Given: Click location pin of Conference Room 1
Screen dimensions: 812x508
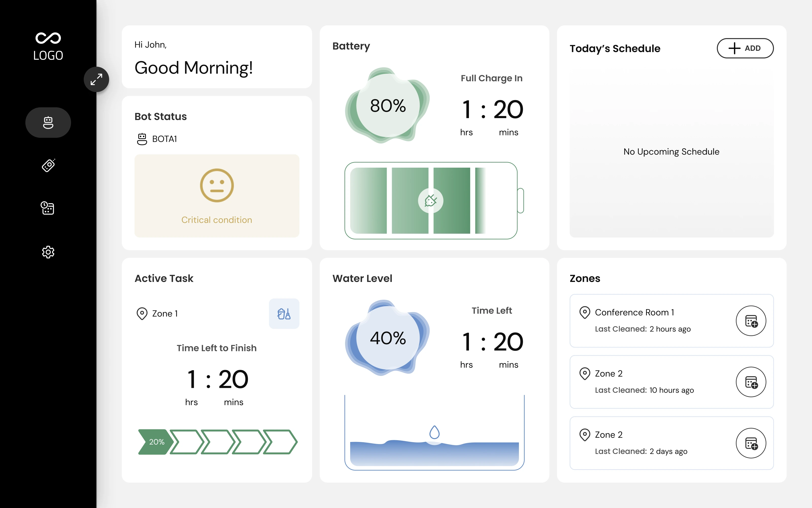Looking at the screenshot, I should pyautogui.click(x=585, y=313).
